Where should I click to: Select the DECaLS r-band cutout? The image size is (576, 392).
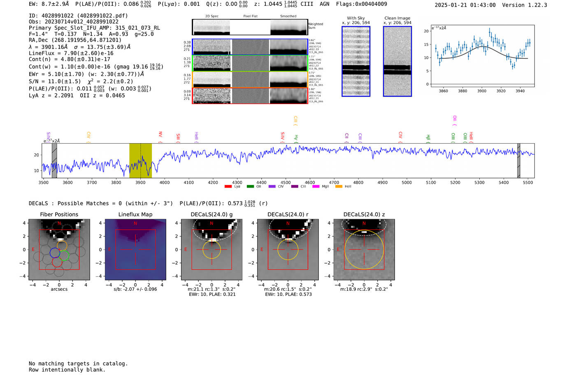[x=288, y=249]
